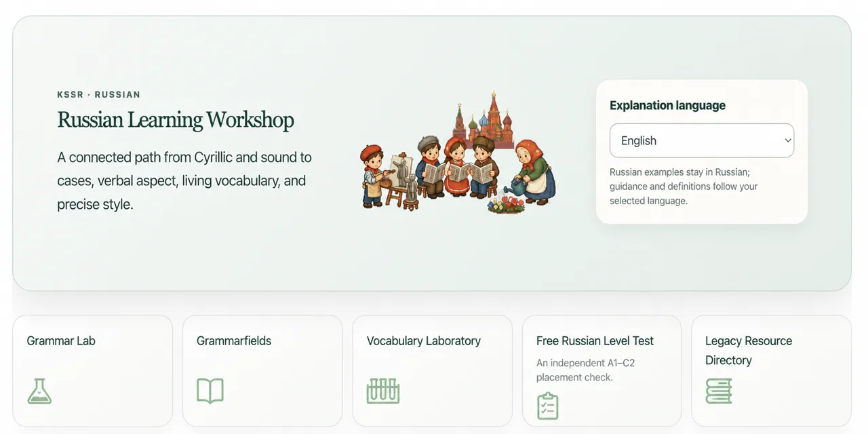Click the Grammarfields open book icon
Image resolution: width=868 pixels, height=434 pixels.
[x=210, y=391]
